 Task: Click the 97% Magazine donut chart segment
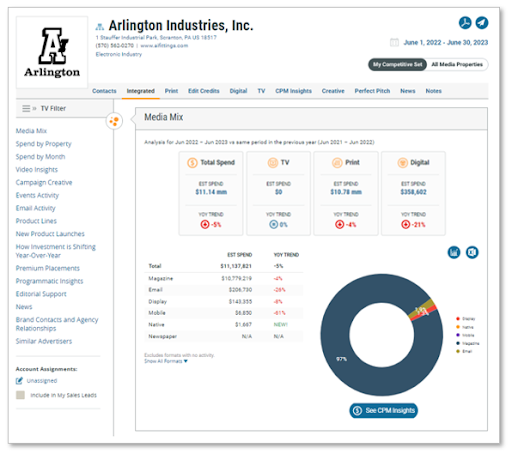pos(341,359)
